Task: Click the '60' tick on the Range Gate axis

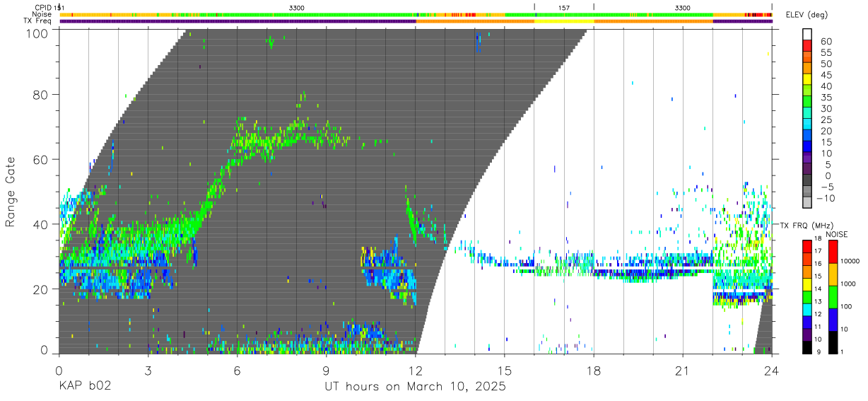Action: [x=42, y=160]
